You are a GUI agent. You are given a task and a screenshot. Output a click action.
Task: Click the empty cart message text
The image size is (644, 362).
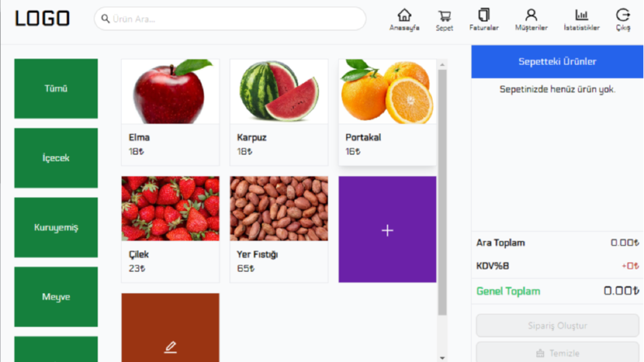(557, 89)
